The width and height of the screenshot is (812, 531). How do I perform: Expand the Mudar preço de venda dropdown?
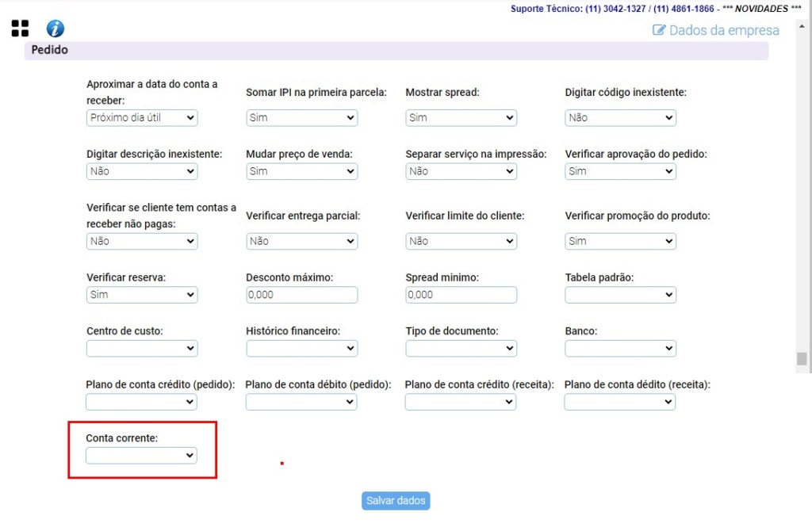(x=301, y=171)
